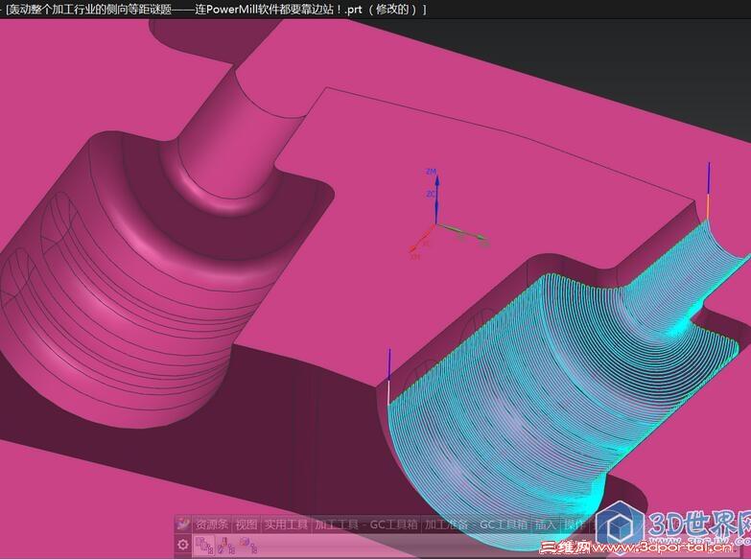Click the settings gear icon in bottom toolbar
Image resolution: width=751 pixels, height=560 pixels.
182,545
